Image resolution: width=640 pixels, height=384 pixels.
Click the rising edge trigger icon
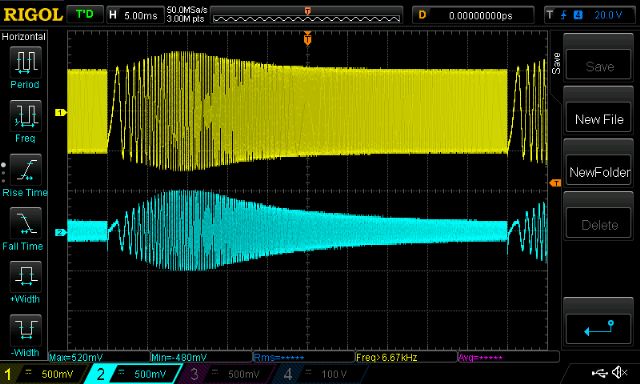click(x=564, y=16)
